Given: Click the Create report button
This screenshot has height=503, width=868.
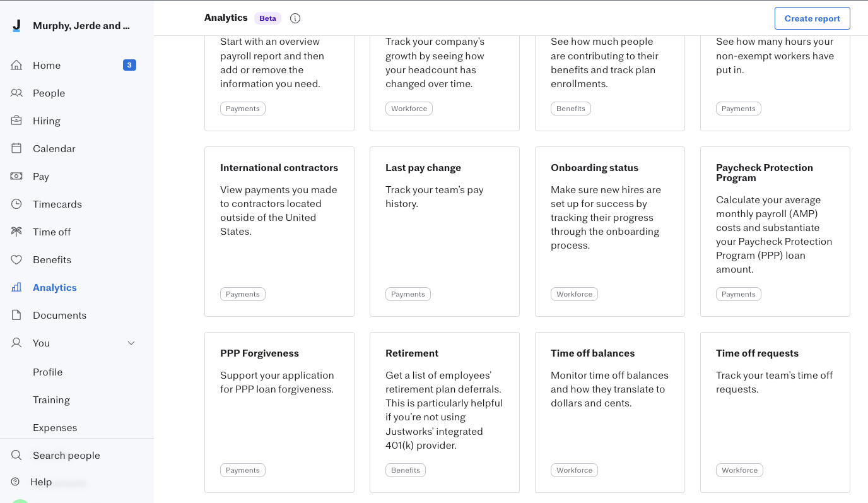Looking at the screenshot, I should pyautogui.click(x=812, y=18).
